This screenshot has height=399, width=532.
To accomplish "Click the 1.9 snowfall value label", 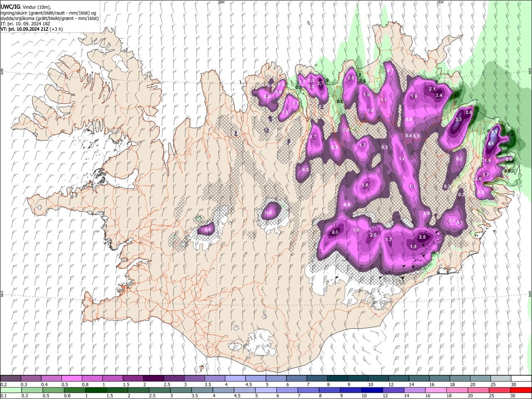I will (488, 161).
